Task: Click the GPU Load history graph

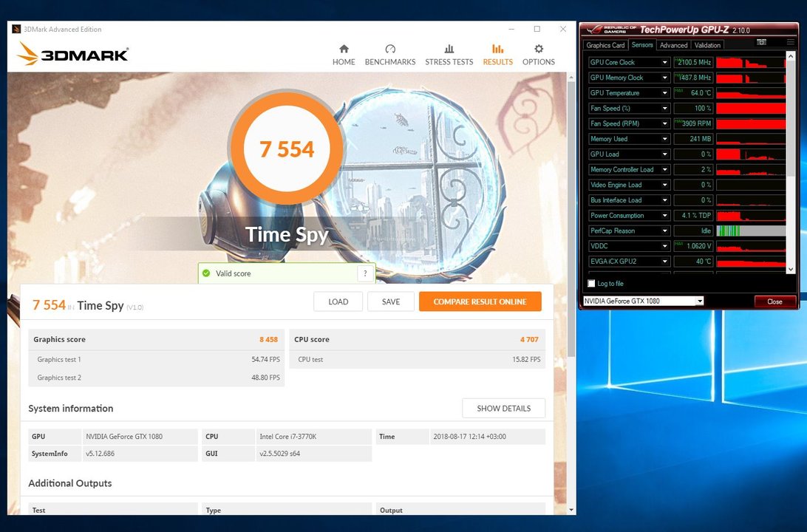Action: tap(751, 154)
